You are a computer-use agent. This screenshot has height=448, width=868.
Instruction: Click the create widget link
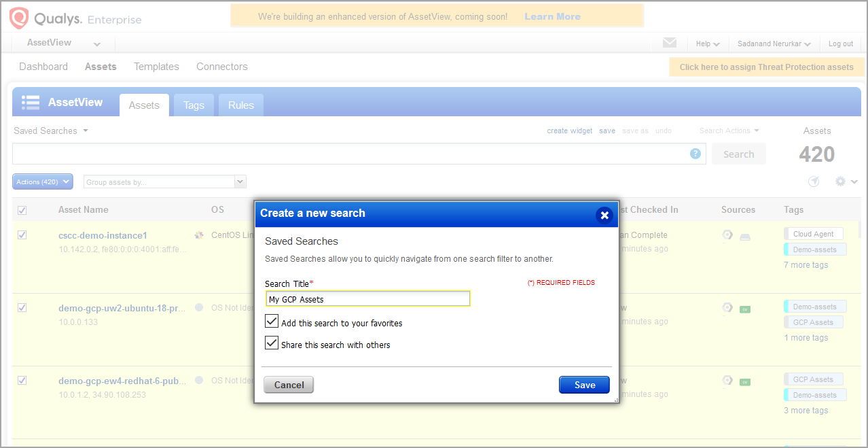[570, 131]
